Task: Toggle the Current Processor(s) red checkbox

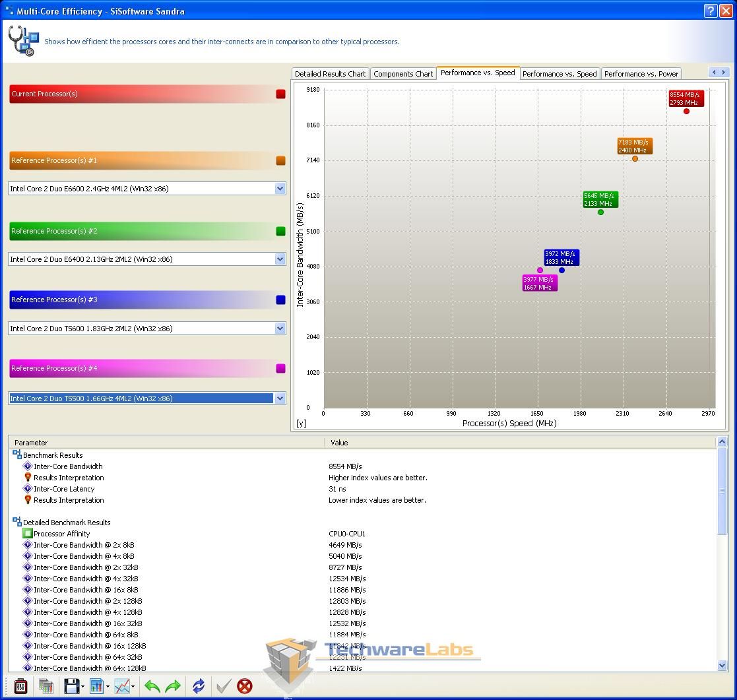Action: (280, 94)
